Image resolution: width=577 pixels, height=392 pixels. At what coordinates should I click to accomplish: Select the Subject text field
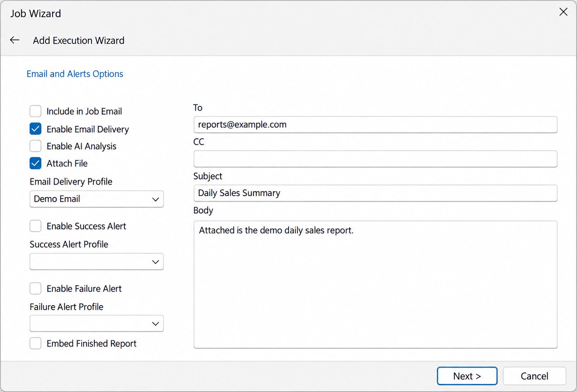375,193
